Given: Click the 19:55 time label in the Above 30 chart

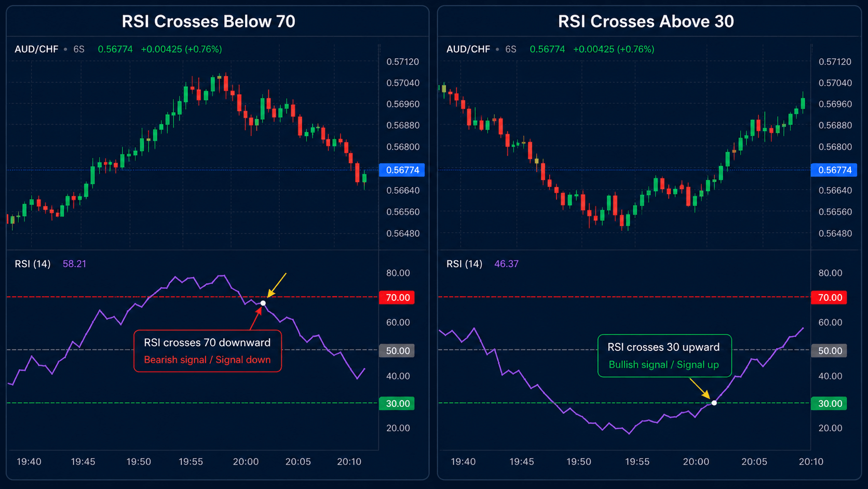Looking at the screenshot, I should pos(637,462).
